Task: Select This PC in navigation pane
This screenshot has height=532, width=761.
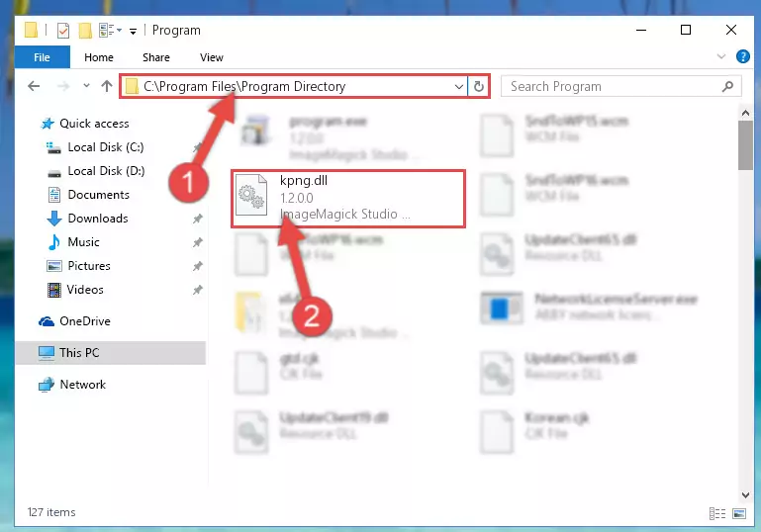Action: 111,353
